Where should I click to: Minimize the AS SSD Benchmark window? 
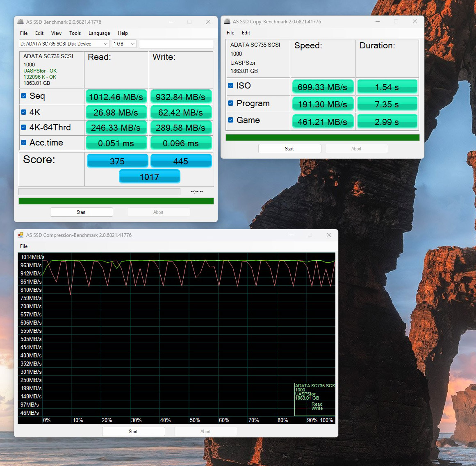[171, 22]
